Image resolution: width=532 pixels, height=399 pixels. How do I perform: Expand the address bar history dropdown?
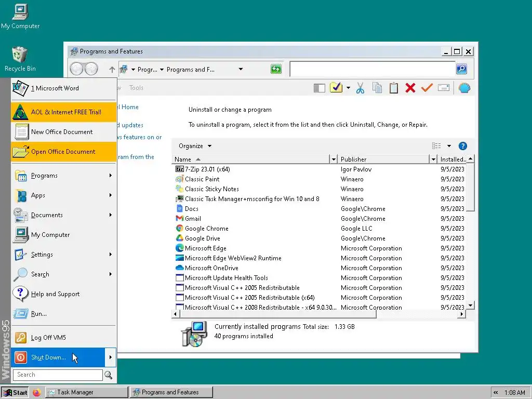[241, 69]
